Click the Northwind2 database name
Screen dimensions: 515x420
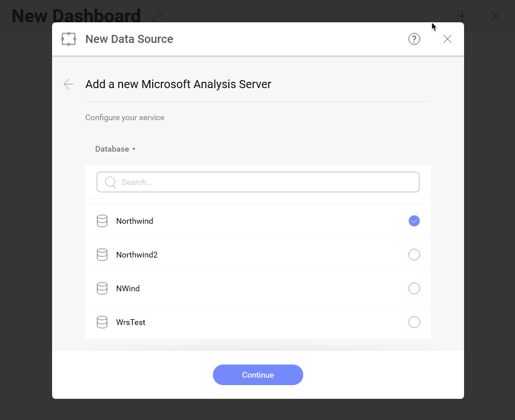137,255
